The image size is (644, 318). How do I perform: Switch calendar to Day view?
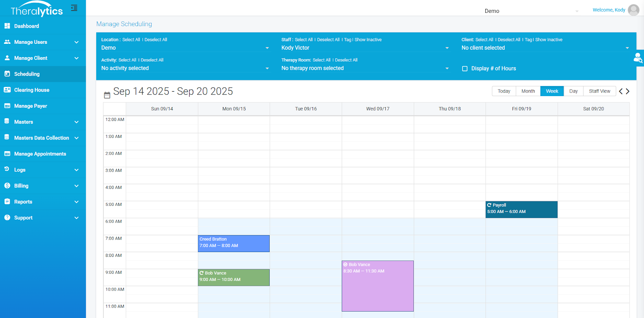[x=574, y=91]
